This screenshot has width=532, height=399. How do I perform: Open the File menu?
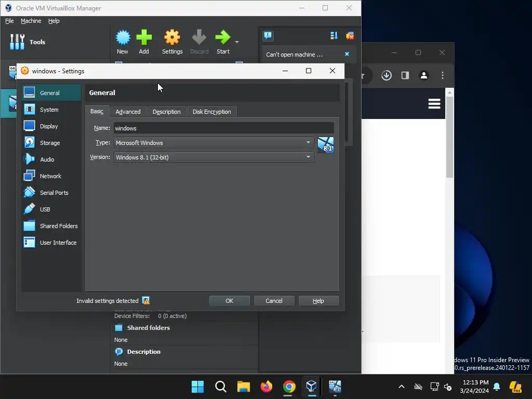9,21
